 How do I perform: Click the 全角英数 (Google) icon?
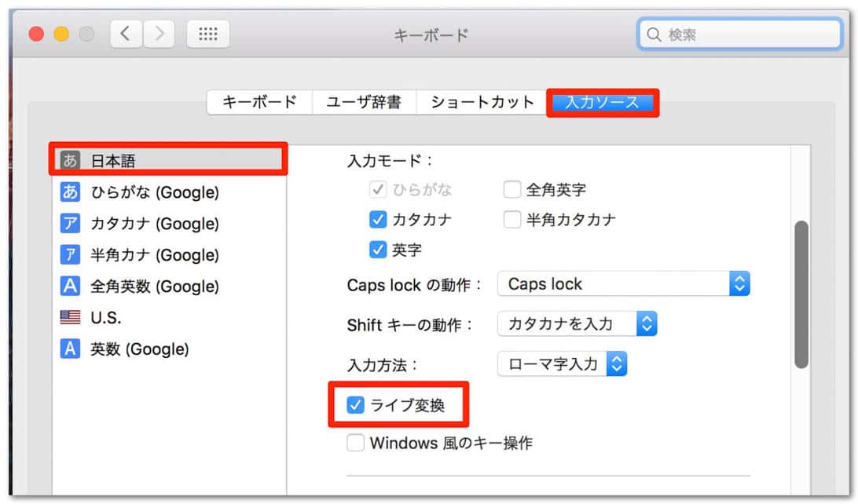pyautogui.click(x=70, y=285)
